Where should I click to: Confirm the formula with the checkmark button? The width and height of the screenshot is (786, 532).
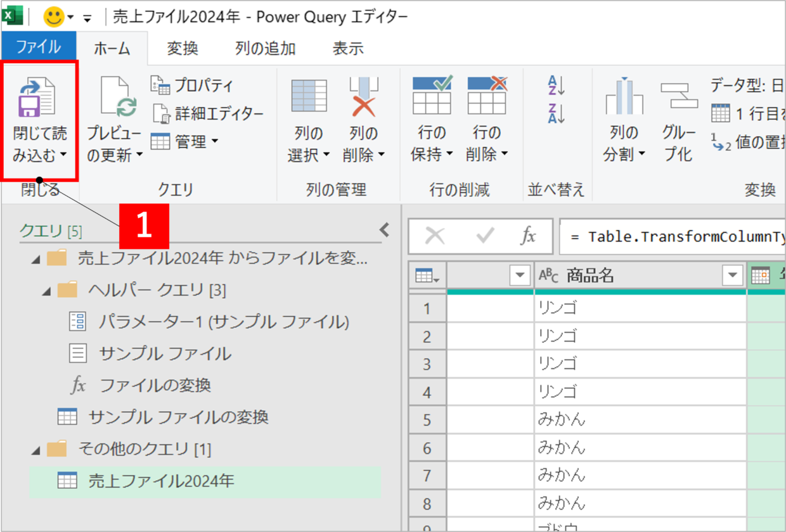pyautogui.click(x=485, y=236)
